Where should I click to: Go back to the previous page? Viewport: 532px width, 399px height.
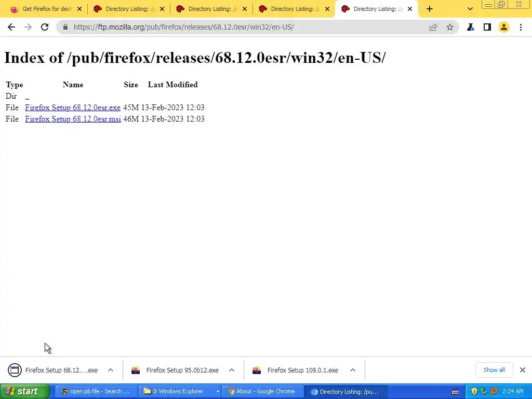tap(11, 27)
